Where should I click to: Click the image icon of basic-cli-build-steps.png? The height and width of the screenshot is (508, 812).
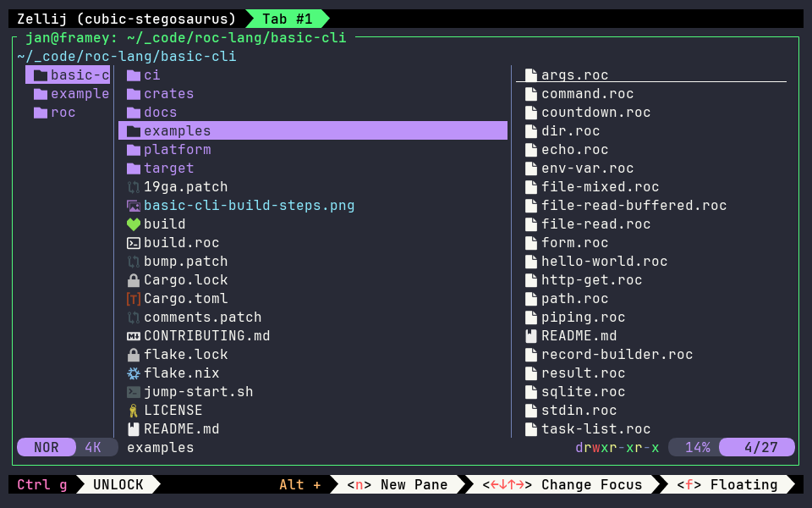tap(133, 206)
